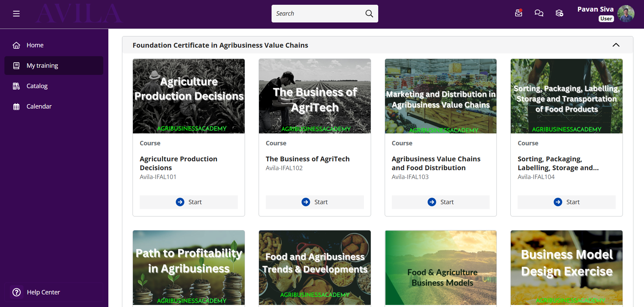Click the Home house icon
Screen dimensions: 644x307
(x=16, y=45)
